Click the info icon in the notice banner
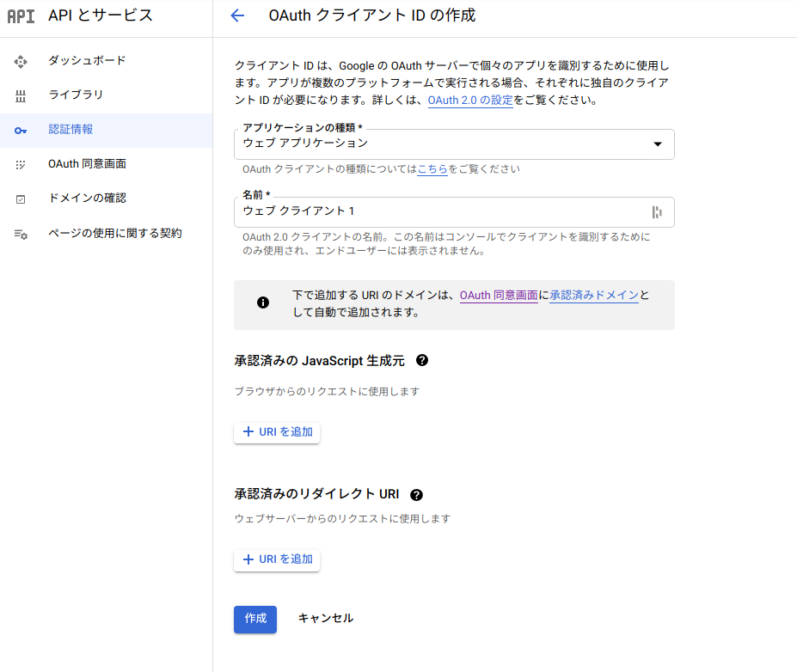 [x=262, y=302]
